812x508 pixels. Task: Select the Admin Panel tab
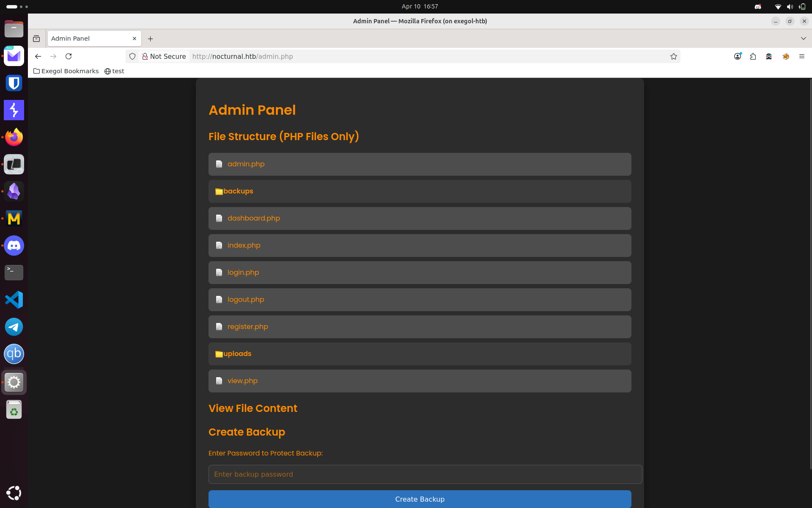coord(89,39)
